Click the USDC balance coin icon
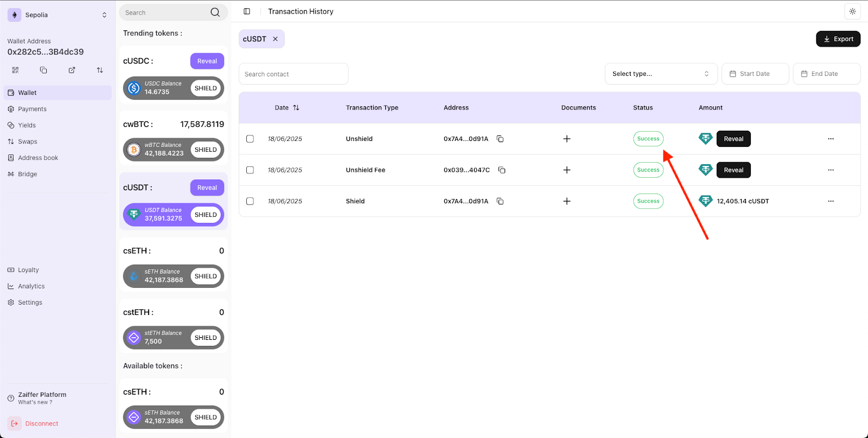The width and height of the screenshot is (868, 438). pos(134,88)
